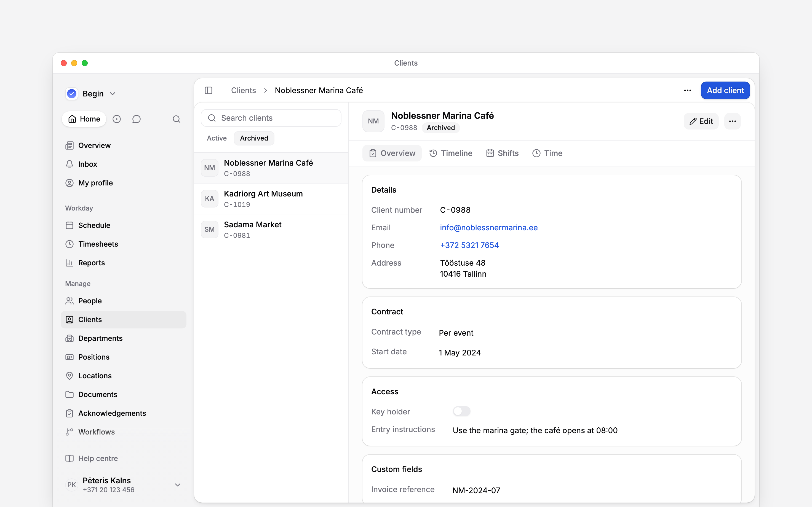Enable the Key holder switch
The height and width of the screenshot is (507, 812).
462,411
